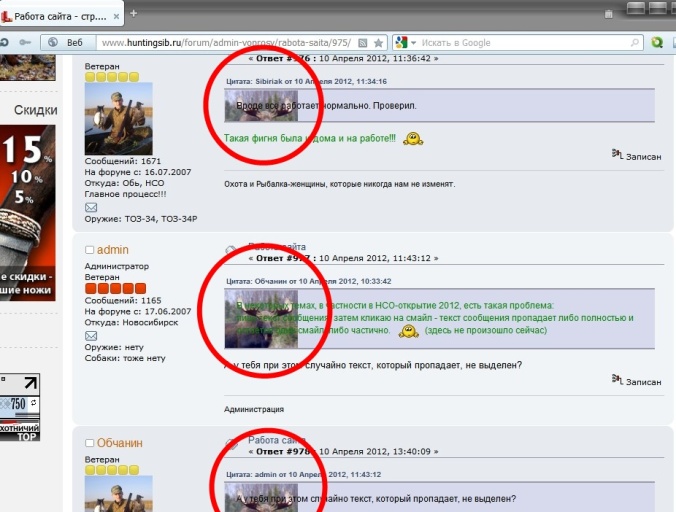
Task: Open avatar of hunter in reply #976
Action: coord(119,119)
